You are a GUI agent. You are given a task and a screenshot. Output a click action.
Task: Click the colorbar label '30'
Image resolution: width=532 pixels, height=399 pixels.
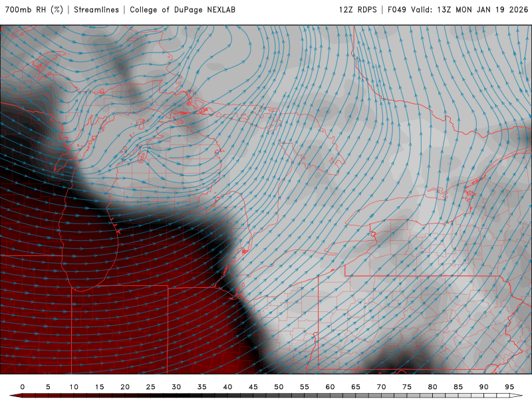pos(176,387)
